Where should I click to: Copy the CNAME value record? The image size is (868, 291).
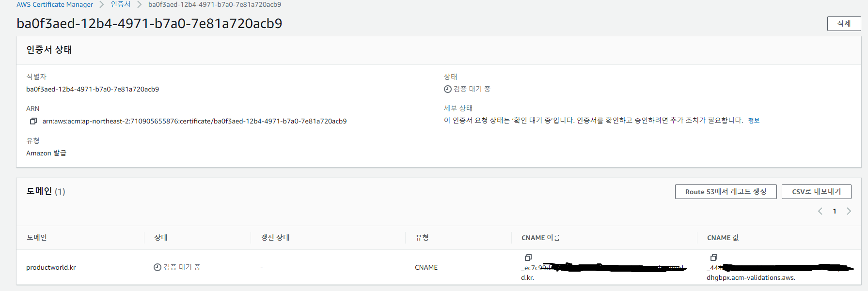click(714, 258)
